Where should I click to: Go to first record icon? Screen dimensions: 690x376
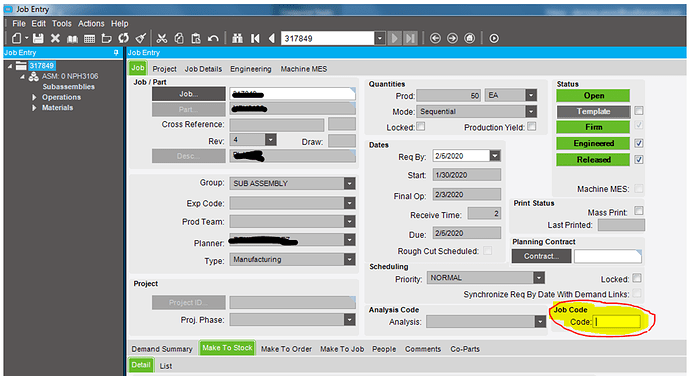(x=255, y=38)
